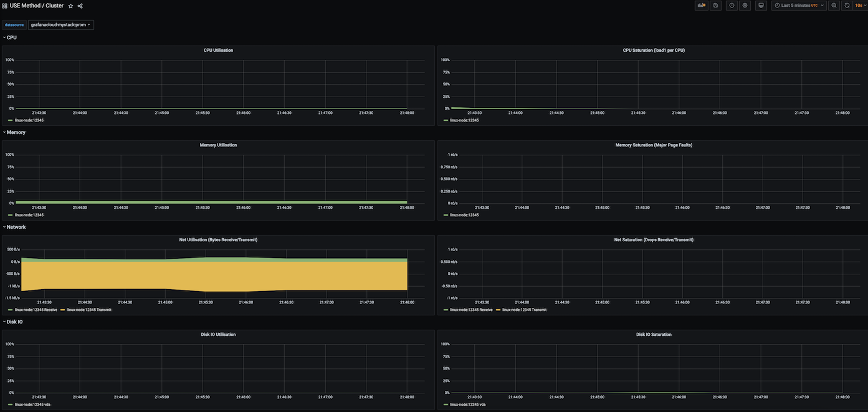The height and width of the screenshot is (412, 868).
Task: Star the USE Method / Cluster dashboard
Action: pos(70,6)
